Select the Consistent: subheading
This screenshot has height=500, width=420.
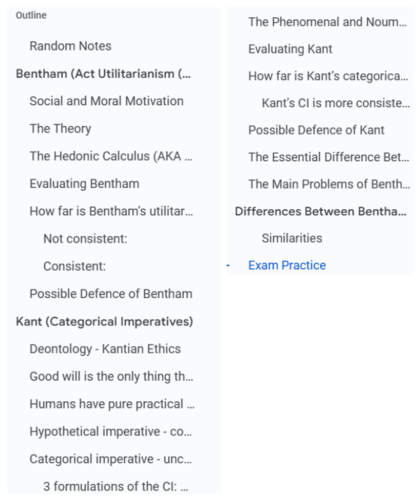pos(74,266)
